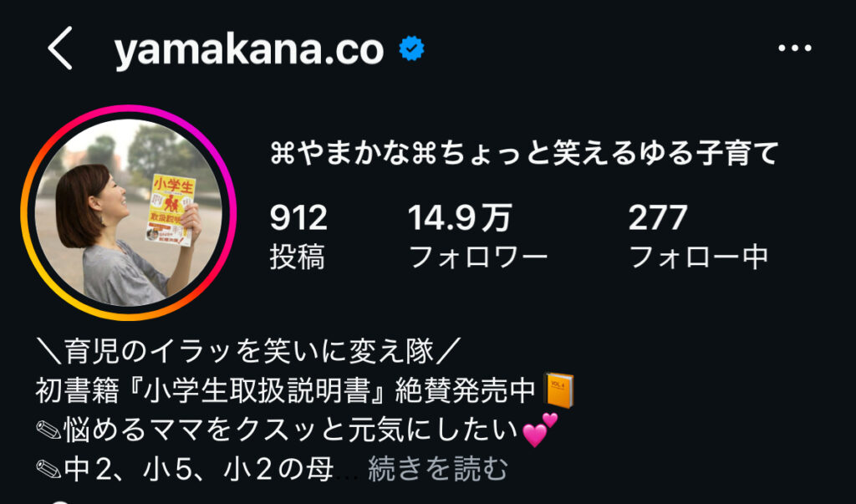View story via the profile picture ring
Image resolution: width=856 pixels, height=504 pixels.
click(x=128, y=212)
